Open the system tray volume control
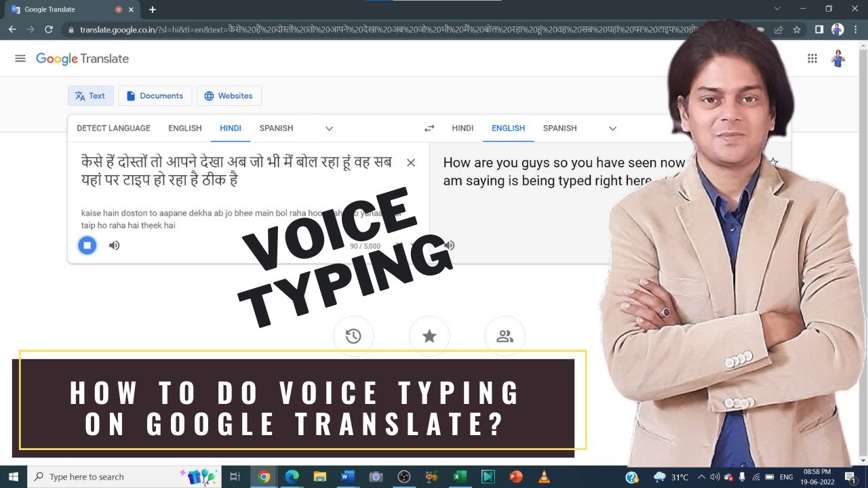The image size is (868, 488). (x=715, y=477)
